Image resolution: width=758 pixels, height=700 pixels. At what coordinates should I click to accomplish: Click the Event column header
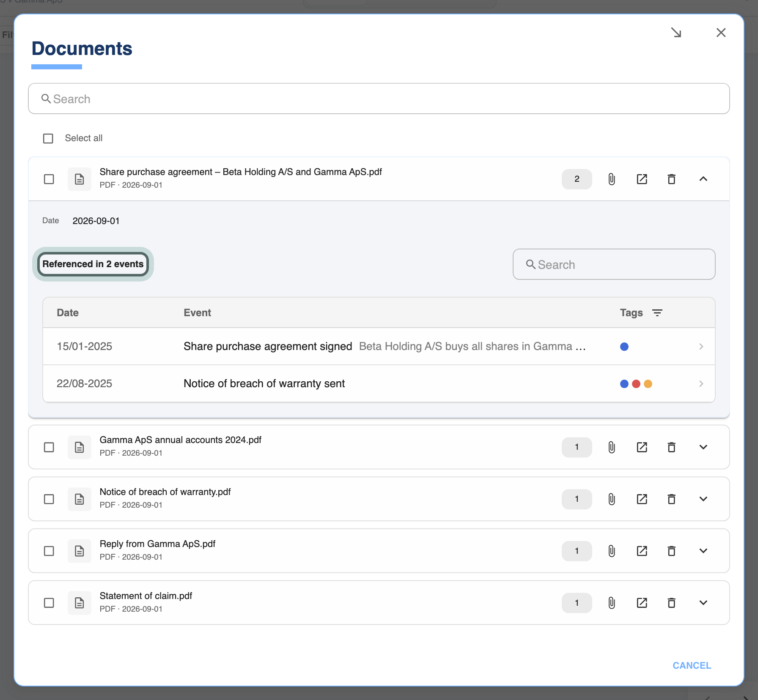[197, 313]
